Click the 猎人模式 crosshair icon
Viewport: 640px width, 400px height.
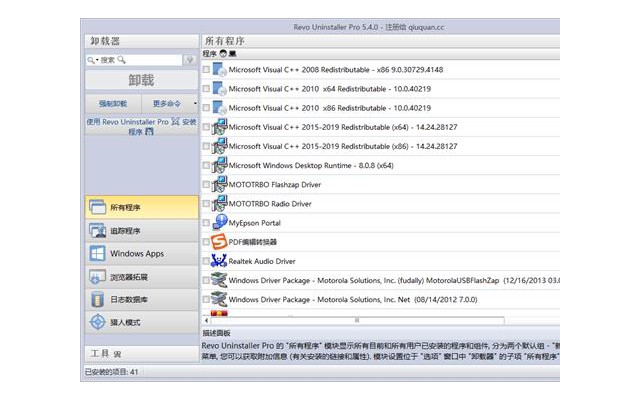point(98,322)
